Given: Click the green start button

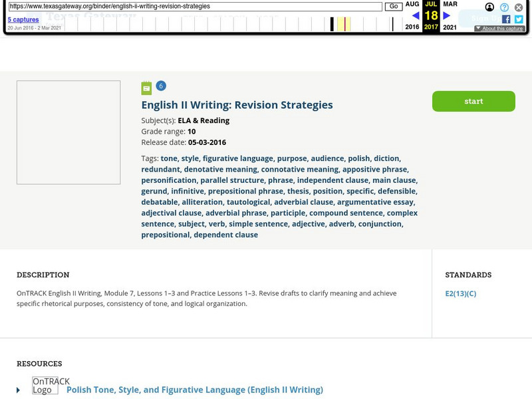Looking at the screenshot, I should (473, 101).
